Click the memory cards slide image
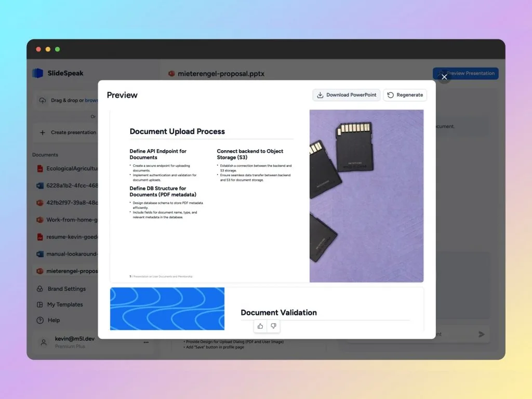The width and height of the screenshot is (532, 399). [x=366, y=196]
